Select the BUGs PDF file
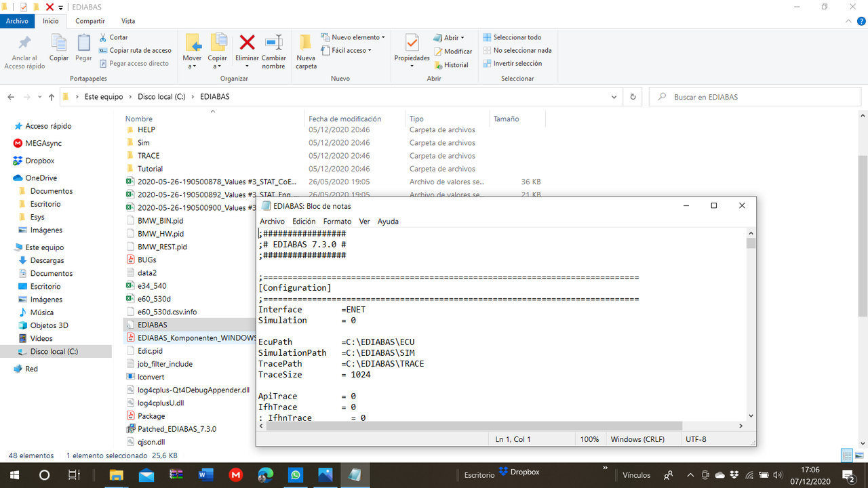Viewport: 868px width, 488px height. coord(146,260)
